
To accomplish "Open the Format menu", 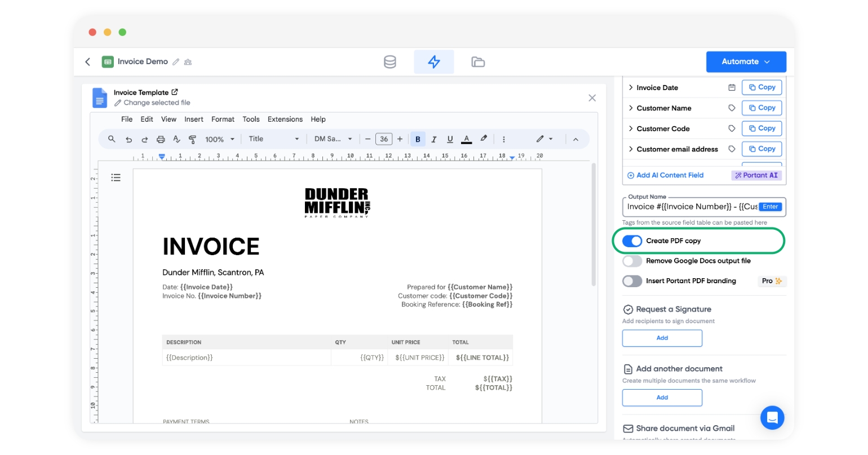I will [223, 119].
